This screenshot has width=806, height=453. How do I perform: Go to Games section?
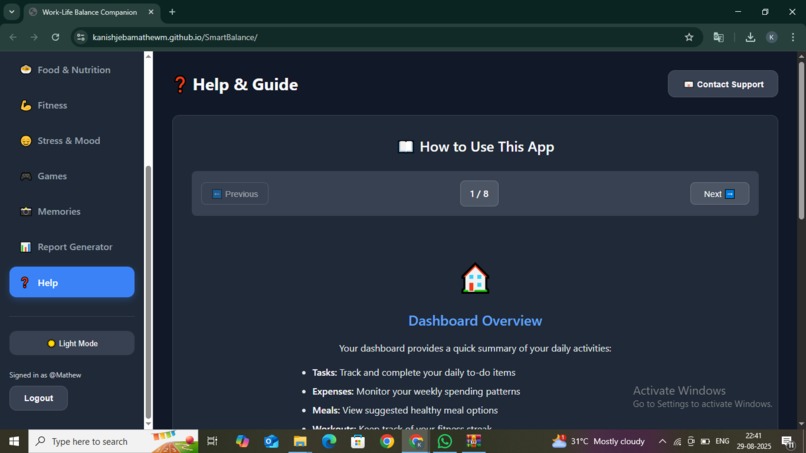click(x=72, y=176)
